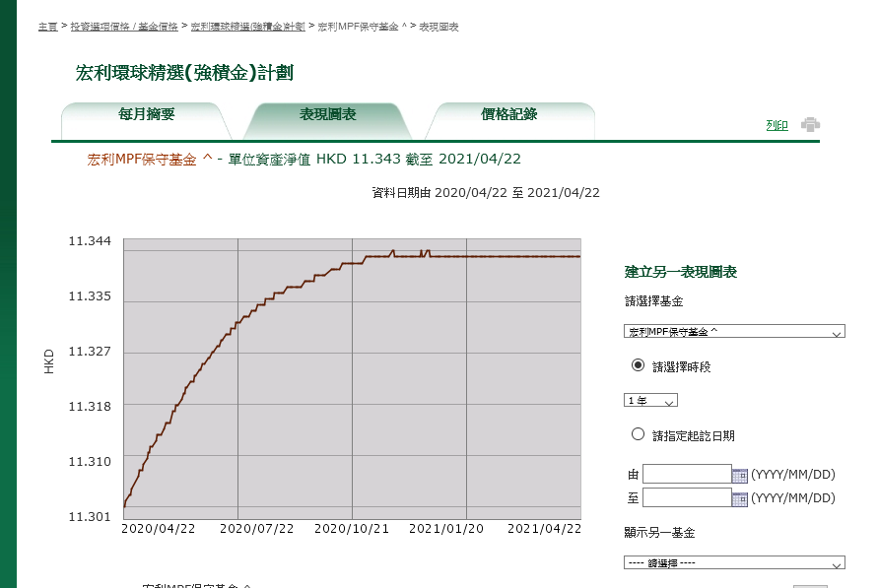
Task: Click the 2020/10/21 x-axis label
Action: tap(352, 529)
